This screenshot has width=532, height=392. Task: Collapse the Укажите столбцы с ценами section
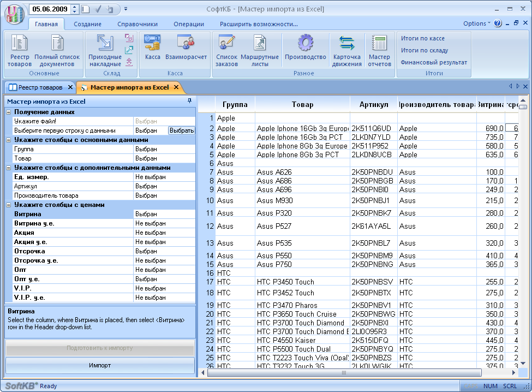(9, 205)
